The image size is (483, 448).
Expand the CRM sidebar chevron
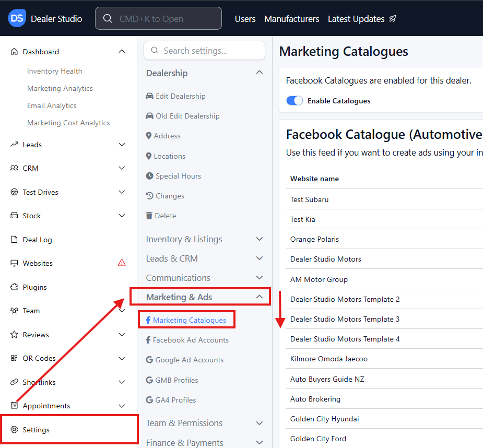click(x=122, y=168)
